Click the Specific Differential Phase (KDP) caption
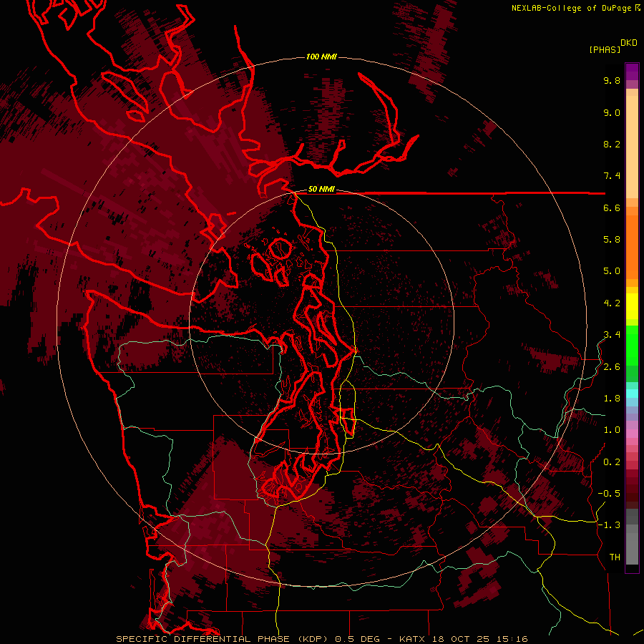644x644 pixels. point(223,639)
